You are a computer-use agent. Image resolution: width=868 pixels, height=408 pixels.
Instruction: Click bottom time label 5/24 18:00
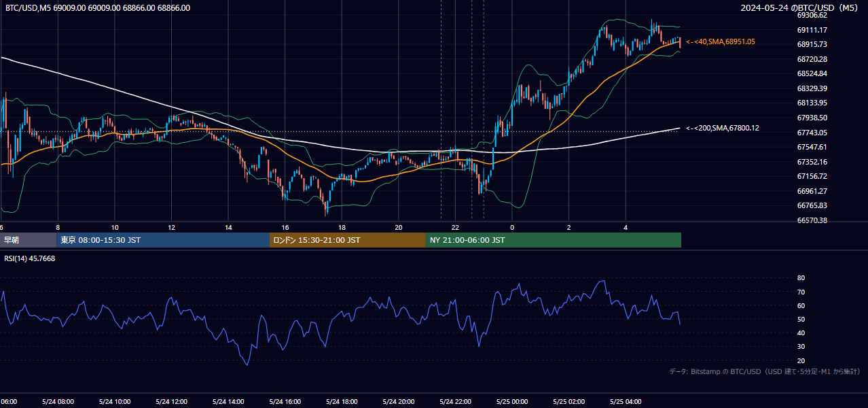(342, 401)
